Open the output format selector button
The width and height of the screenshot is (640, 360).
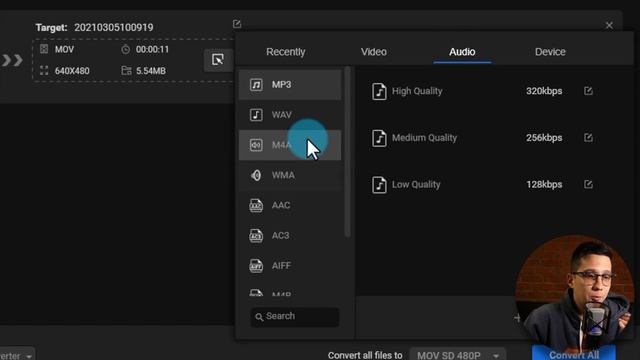tap(218, 60)
